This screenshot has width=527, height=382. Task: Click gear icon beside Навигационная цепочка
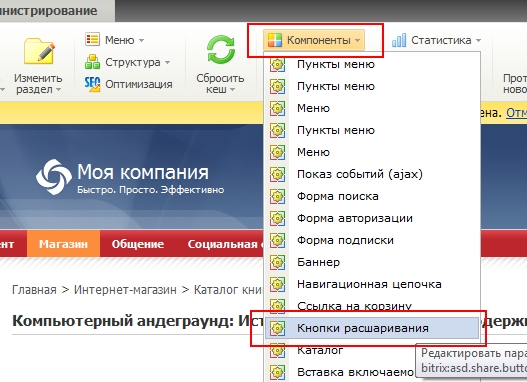click(x=277, y=284)
